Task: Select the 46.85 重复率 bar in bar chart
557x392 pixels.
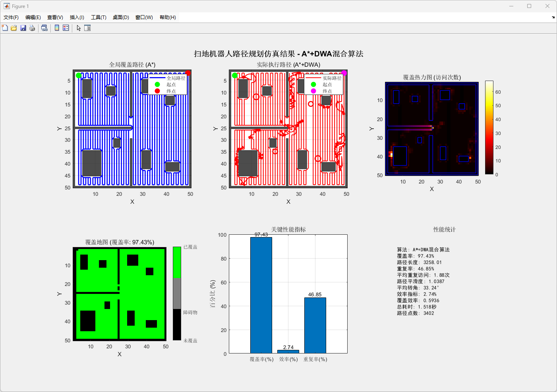Action: click(x=315, y=325)
